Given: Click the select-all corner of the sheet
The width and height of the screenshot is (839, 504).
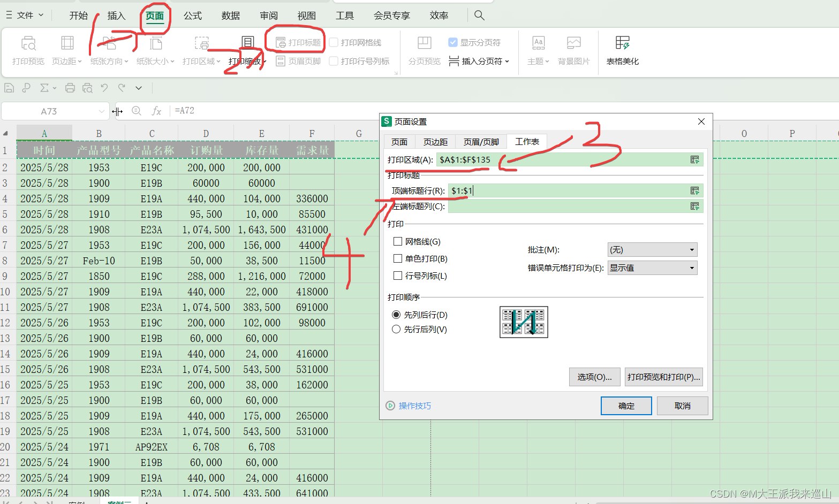Looking at the screenshot, I should tap(5, 133).
